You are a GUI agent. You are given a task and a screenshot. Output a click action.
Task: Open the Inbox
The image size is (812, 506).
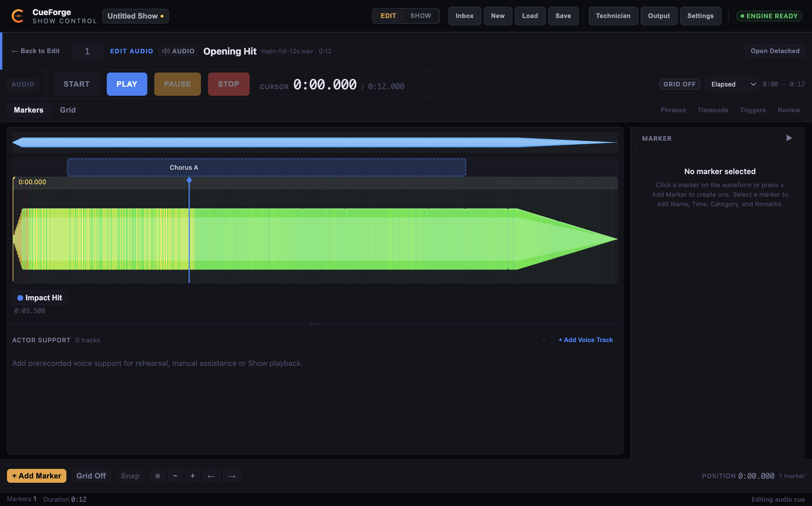[x=465, y=16]
